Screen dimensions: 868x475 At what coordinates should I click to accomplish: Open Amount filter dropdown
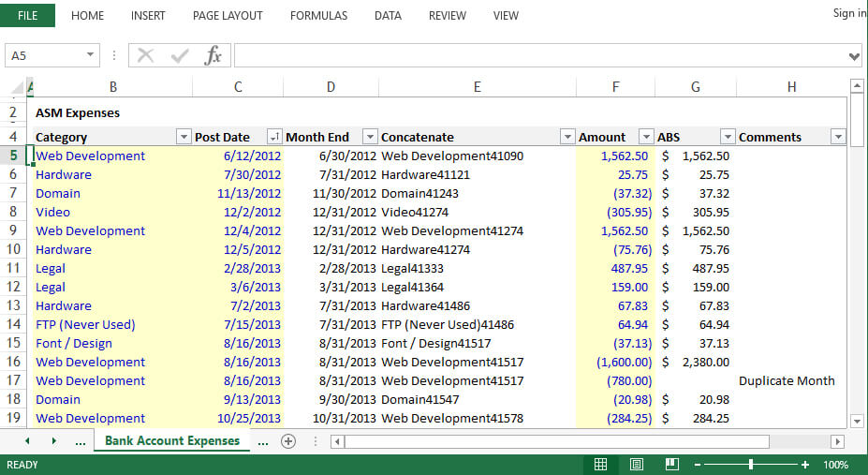click(646, 137)
